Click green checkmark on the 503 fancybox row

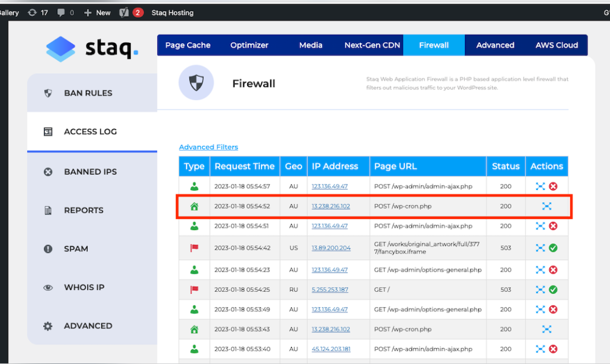point(554,248)
